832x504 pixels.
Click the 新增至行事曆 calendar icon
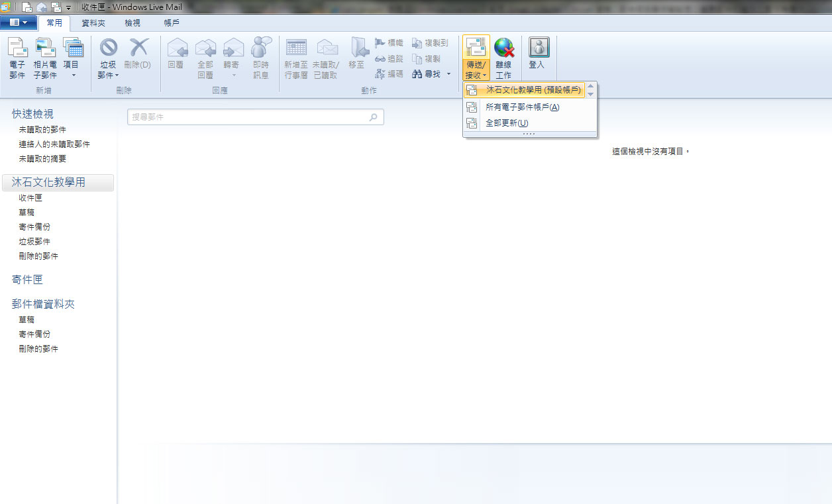point(296,48)
